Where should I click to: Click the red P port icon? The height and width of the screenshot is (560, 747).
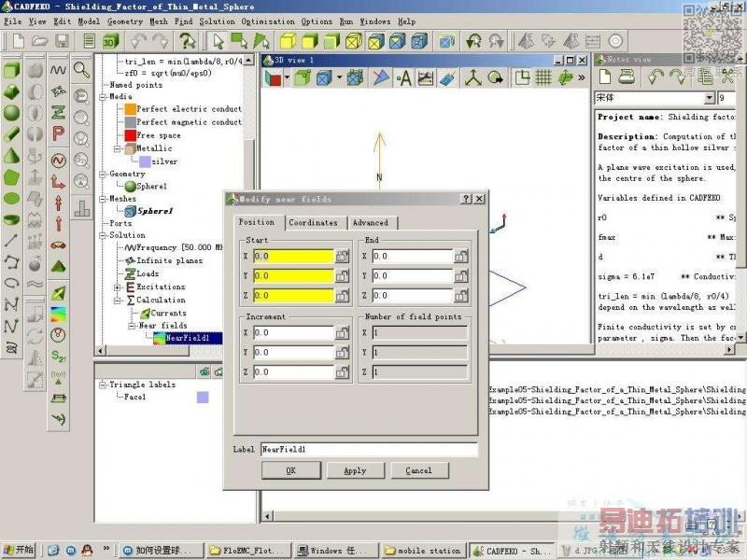pos(58,133)
